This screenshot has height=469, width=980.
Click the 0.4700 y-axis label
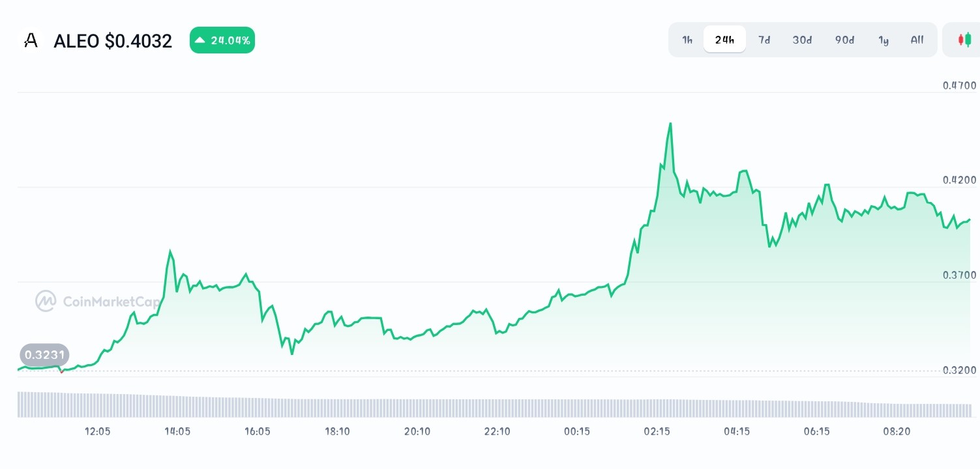pos(959,85)
